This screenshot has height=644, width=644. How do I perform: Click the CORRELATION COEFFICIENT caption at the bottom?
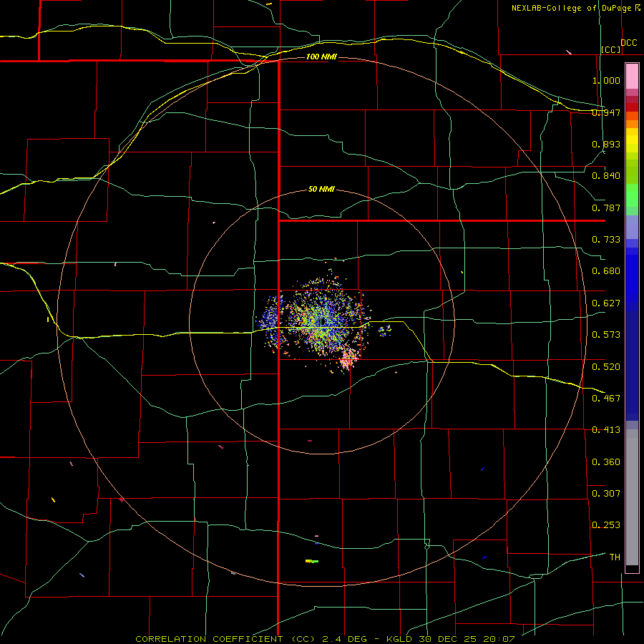tap(325, 639)
